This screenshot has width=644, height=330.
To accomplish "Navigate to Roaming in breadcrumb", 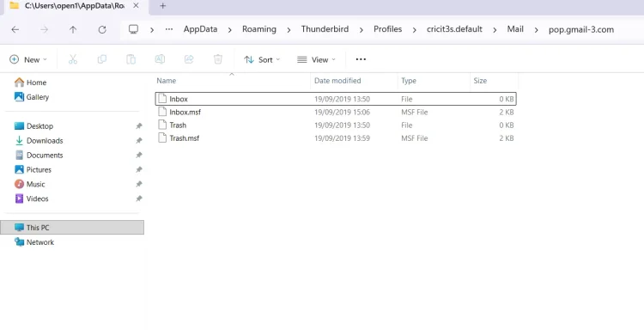I will tap(259, 29).
